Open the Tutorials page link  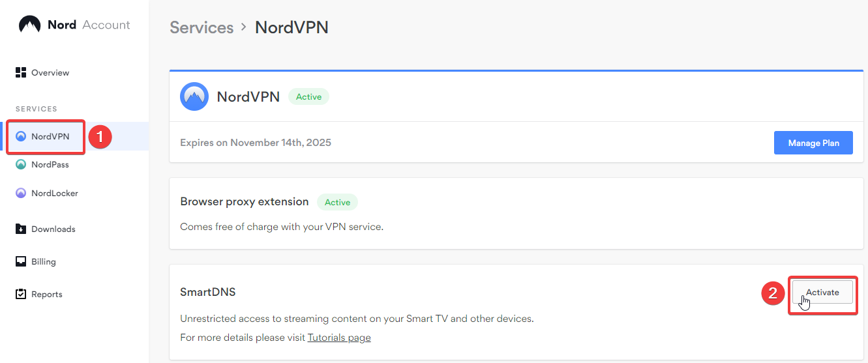339,338
